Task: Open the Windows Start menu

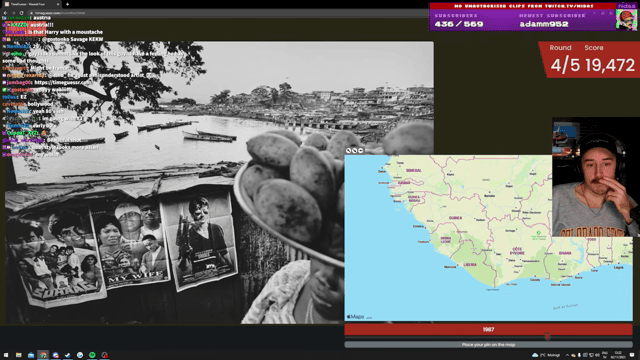Action: click(6, 355)
